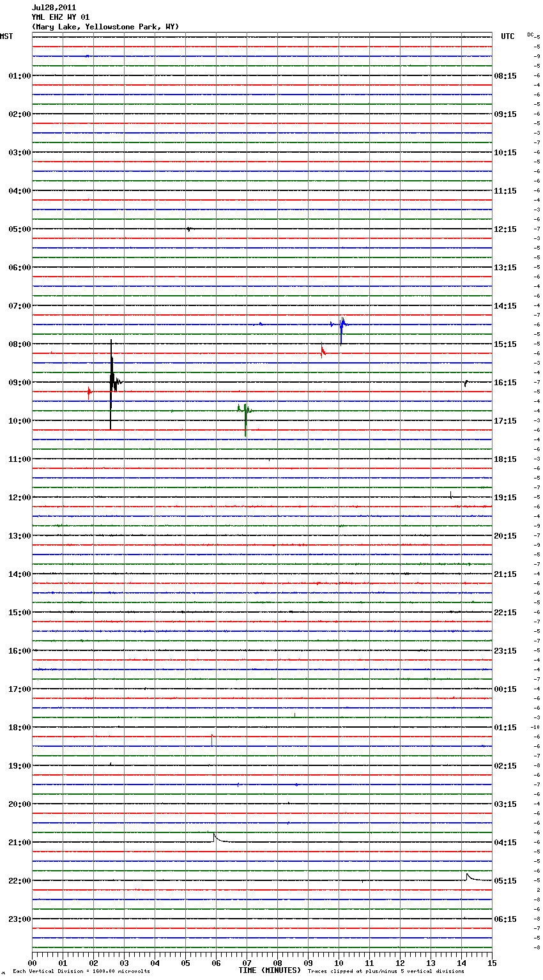Viewport: 543px width, 980px height.
Task: Click the 23:15 UTC time label
Action: tap(505, 651)
